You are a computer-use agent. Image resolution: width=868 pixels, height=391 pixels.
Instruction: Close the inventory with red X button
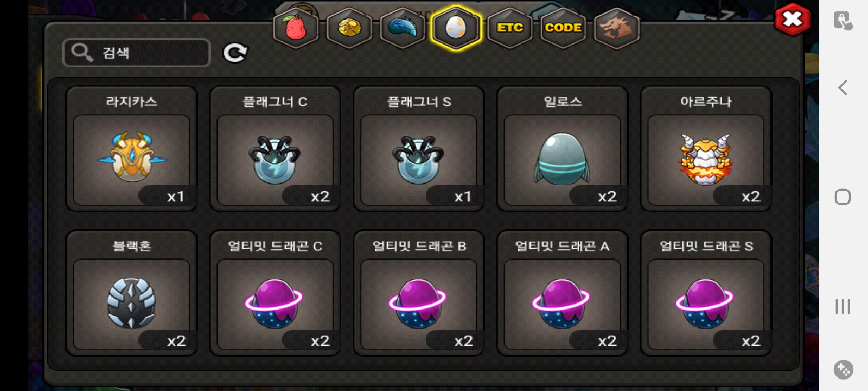click(793, 20)
